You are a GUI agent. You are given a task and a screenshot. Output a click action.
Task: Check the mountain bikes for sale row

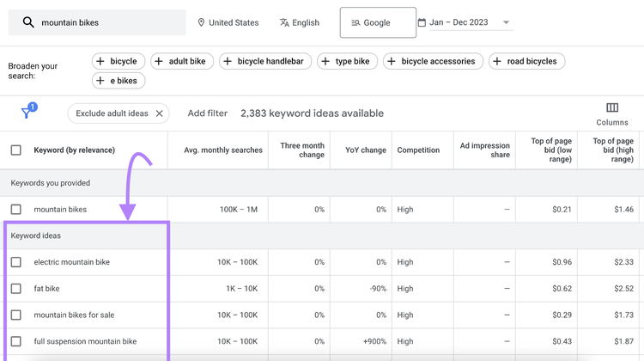16,315
